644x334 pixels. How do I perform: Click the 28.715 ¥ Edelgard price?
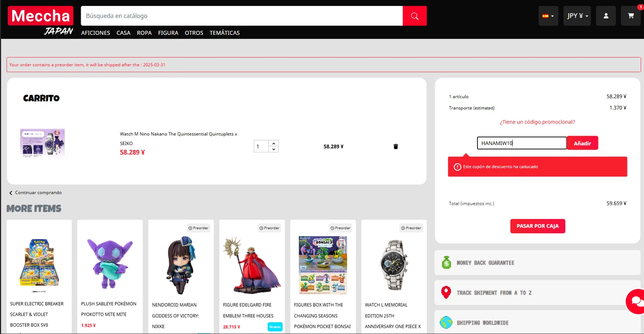(x=231, y=327)
